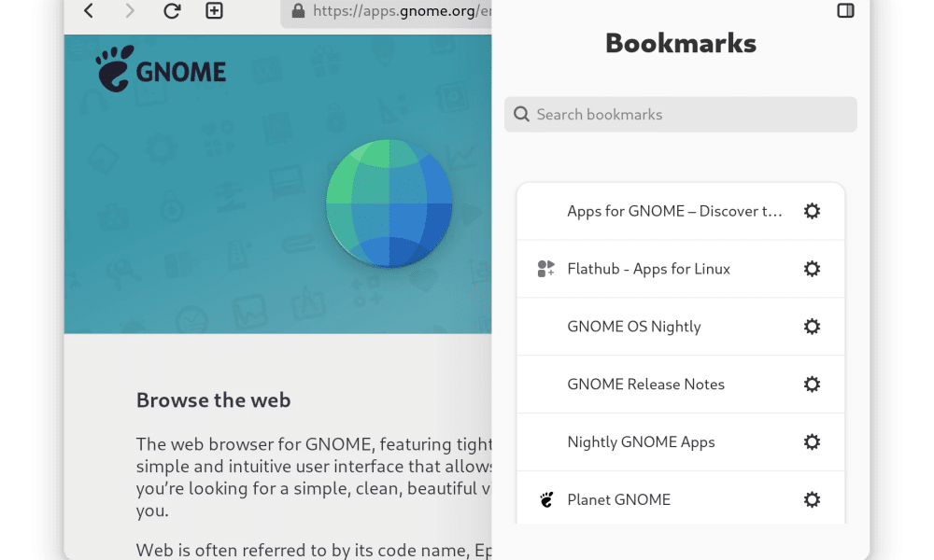Open the Planet GNOME bookmark
The image size is (934, 560).
tap(680, 498)
